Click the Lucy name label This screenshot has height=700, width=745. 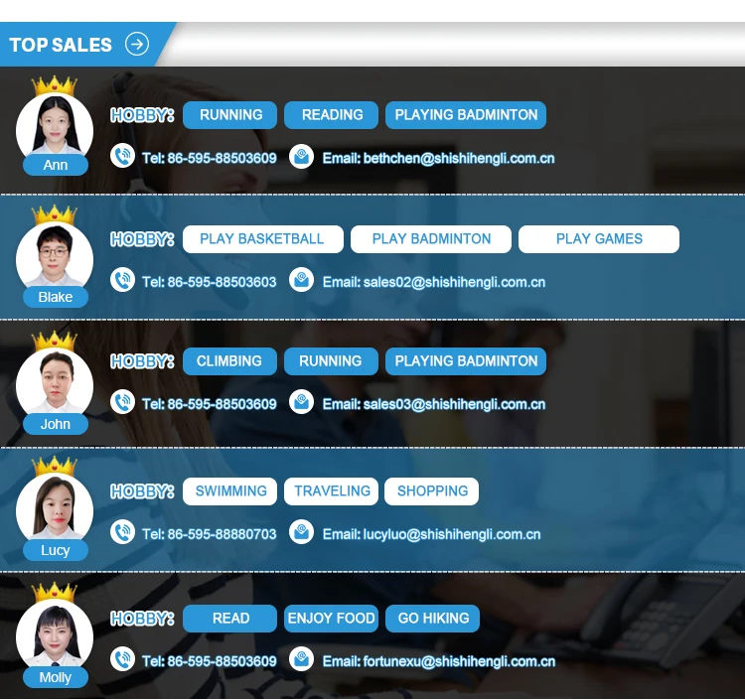point(56,550)
